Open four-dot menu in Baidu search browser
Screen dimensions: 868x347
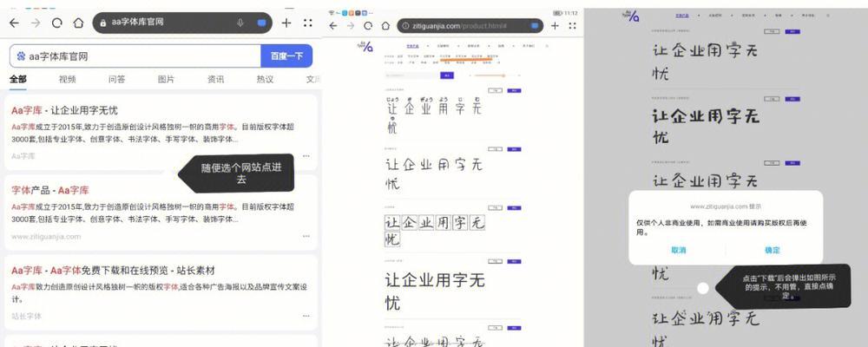[308, 23]
